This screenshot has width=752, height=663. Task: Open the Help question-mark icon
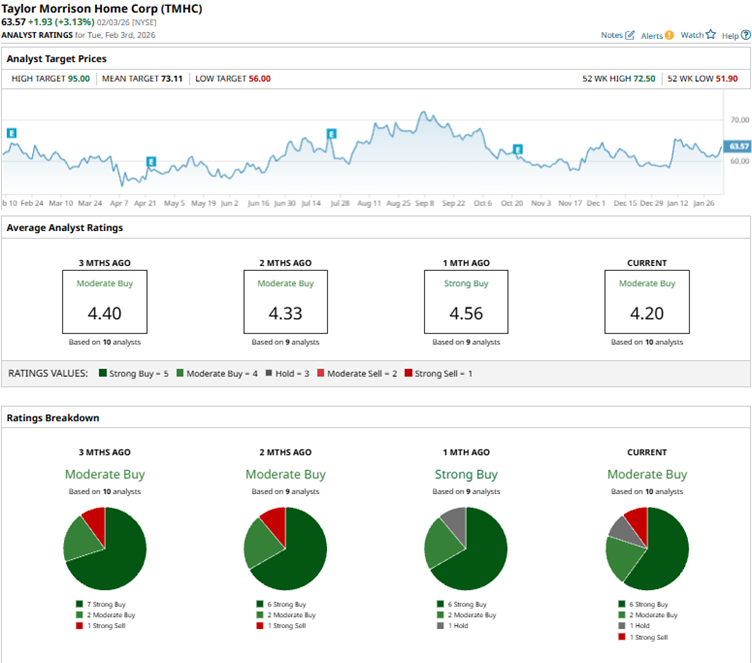coord(744,35)
